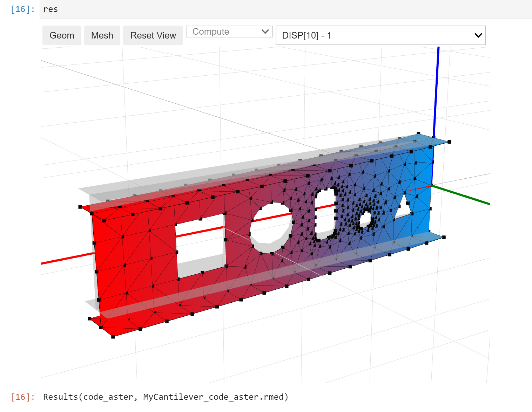Click the output text Results(code_aster, MyCantilever_code_aster.rmed)

[x=166, y=397]
